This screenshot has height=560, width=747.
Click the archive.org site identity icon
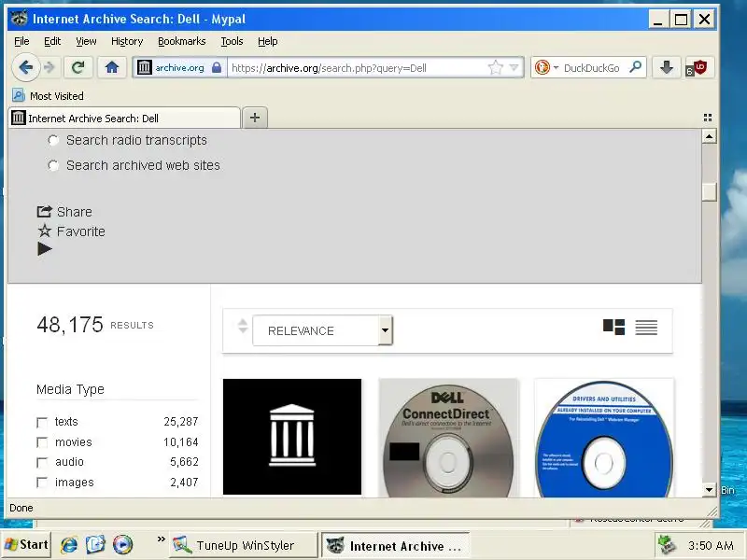[145, 67]
